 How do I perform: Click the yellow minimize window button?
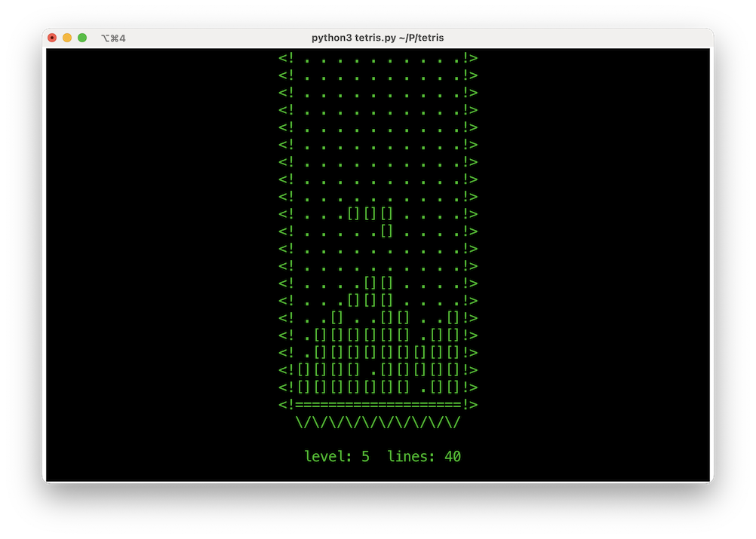point(67,38)
